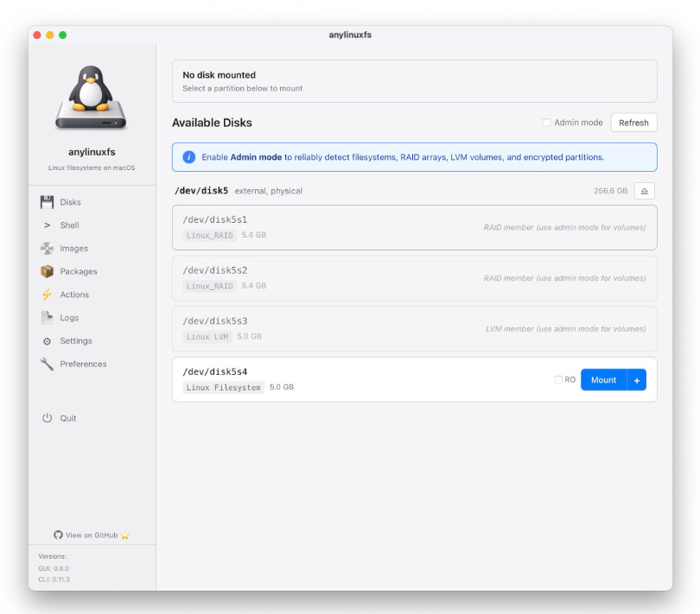Click the LVM member admin mode note
The width and height of the screenshot is (700, 614).
tap(566, 329)
